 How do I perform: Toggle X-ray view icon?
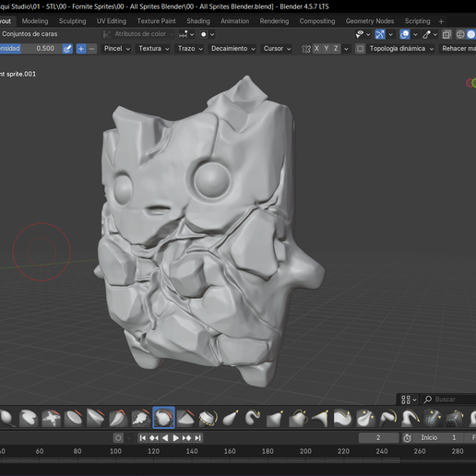[446, 34]
